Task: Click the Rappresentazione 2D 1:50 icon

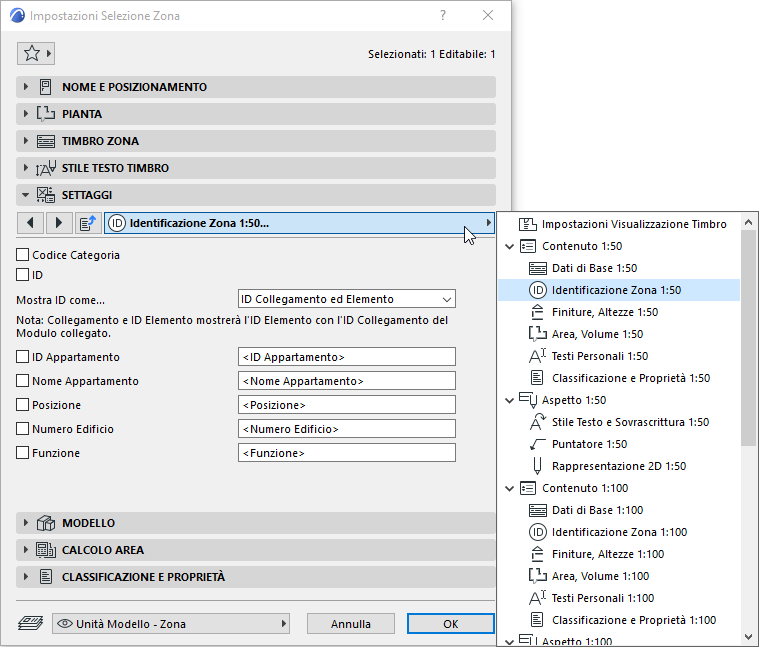Action: coord(537,466)
